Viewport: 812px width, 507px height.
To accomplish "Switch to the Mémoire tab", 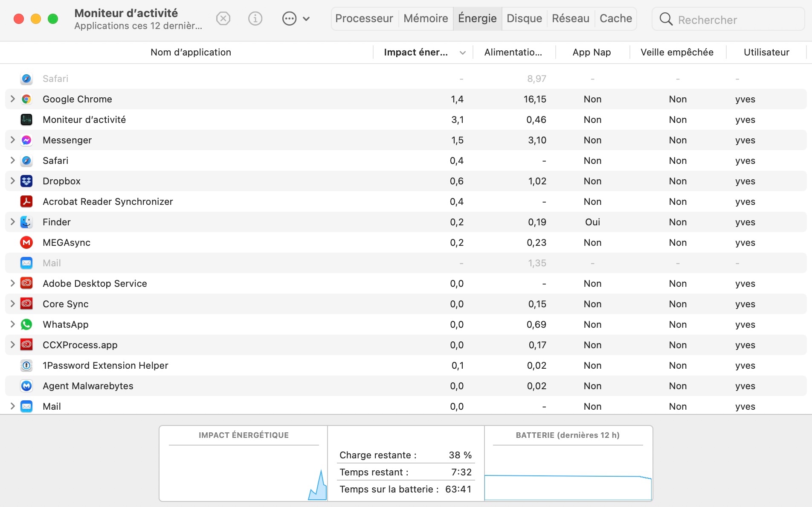I will coord(426,19).
